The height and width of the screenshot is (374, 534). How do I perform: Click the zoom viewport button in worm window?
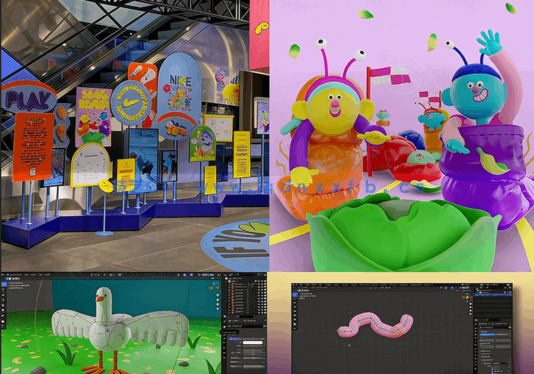click(471, 304)
